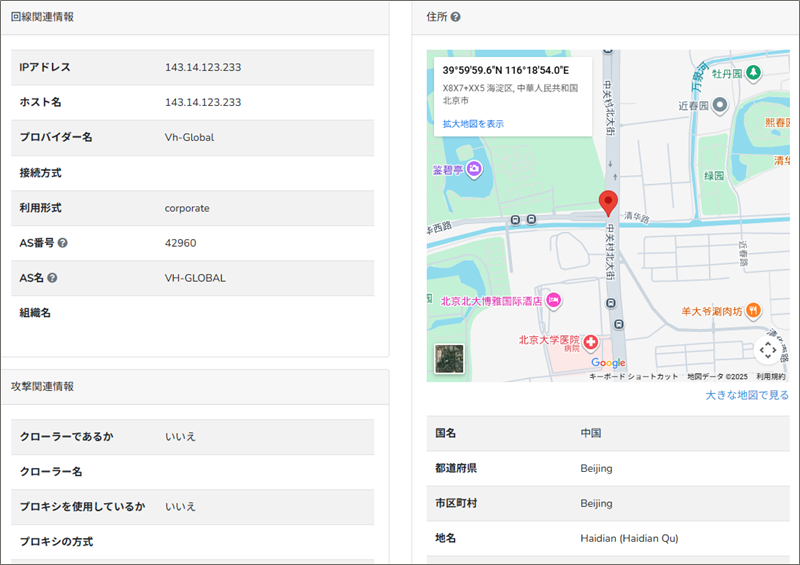
Task: Switch to satellite view thumbnail
Action: point(449,359)
